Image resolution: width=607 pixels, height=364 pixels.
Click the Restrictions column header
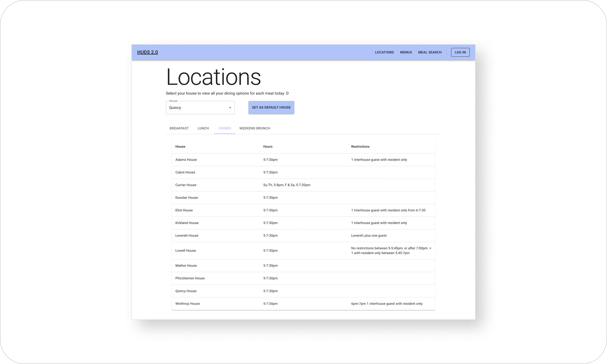(360, 147)
